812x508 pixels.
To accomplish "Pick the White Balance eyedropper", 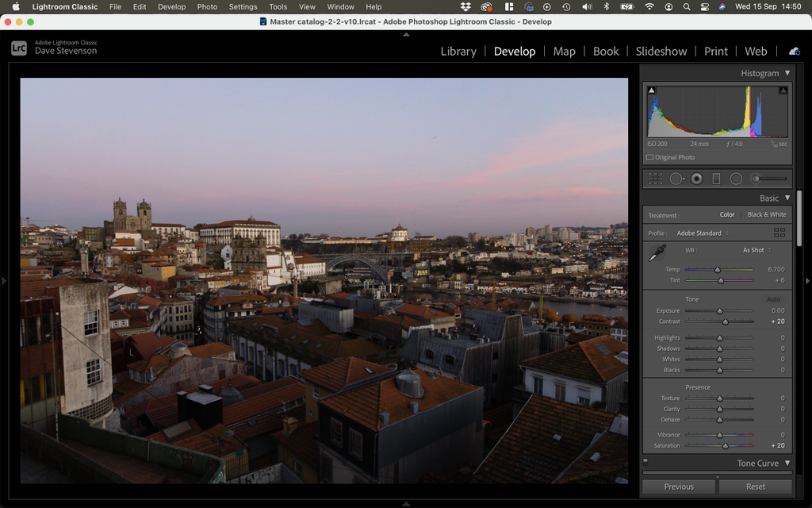I will (657, 253).
